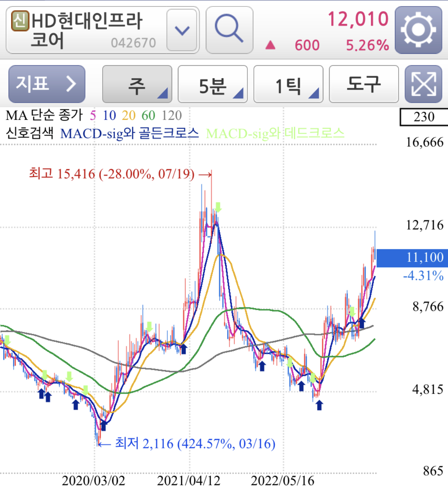Select the MA 60 period label
This screenshot has height=492, width=448.
[x=148, y=116]
